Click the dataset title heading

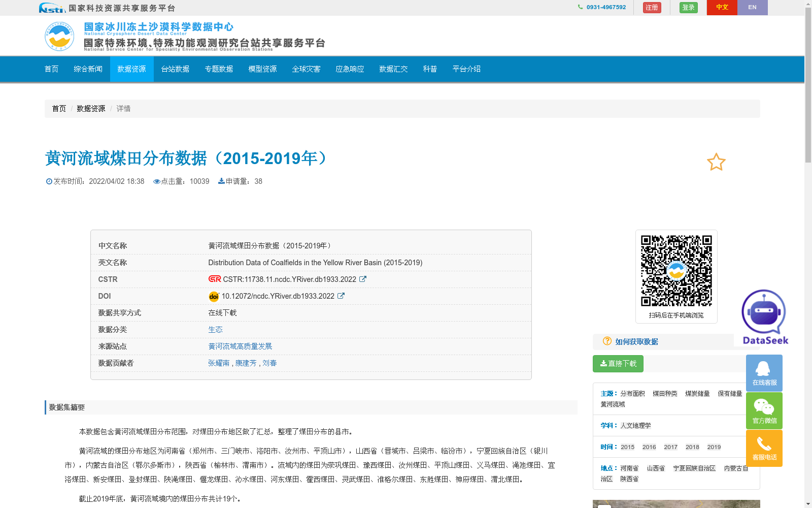[x=187, y=158]
